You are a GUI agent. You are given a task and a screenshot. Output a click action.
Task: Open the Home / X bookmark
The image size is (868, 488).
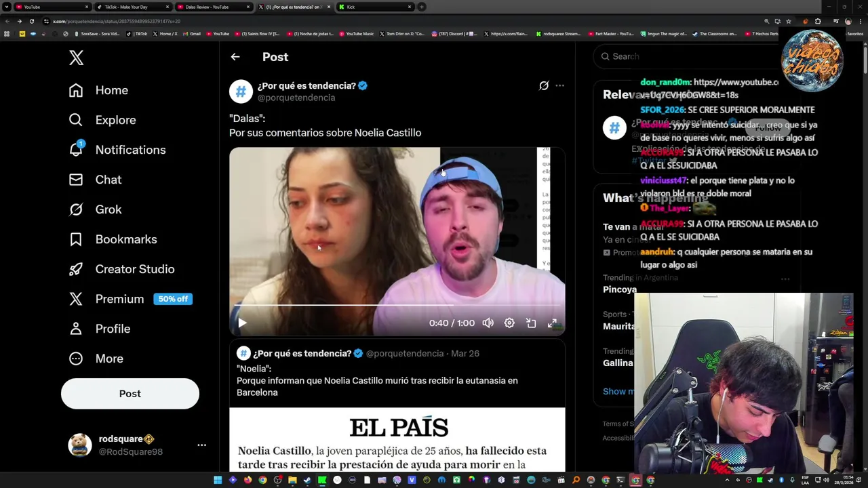(165, 34)
